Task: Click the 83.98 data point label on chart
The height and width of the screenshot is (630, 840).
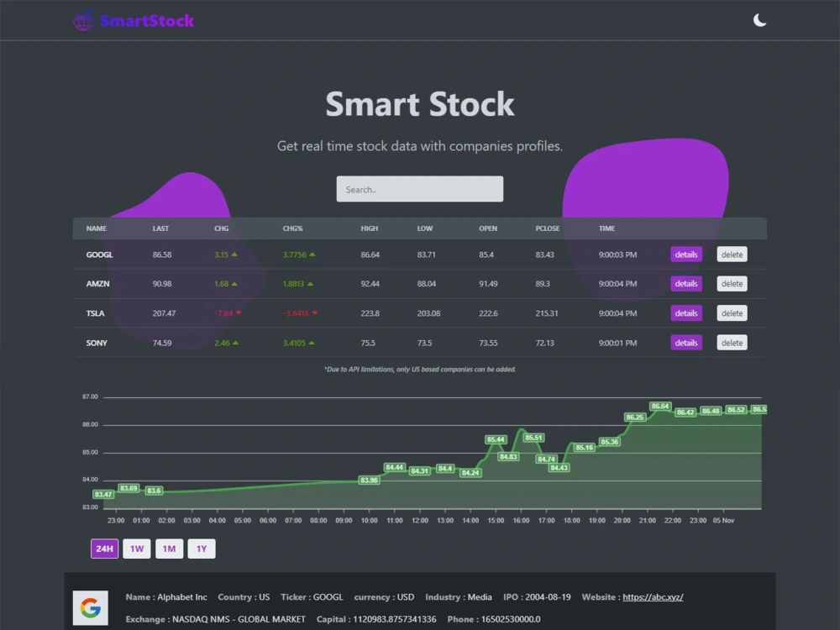Action: tap(369, 480)
